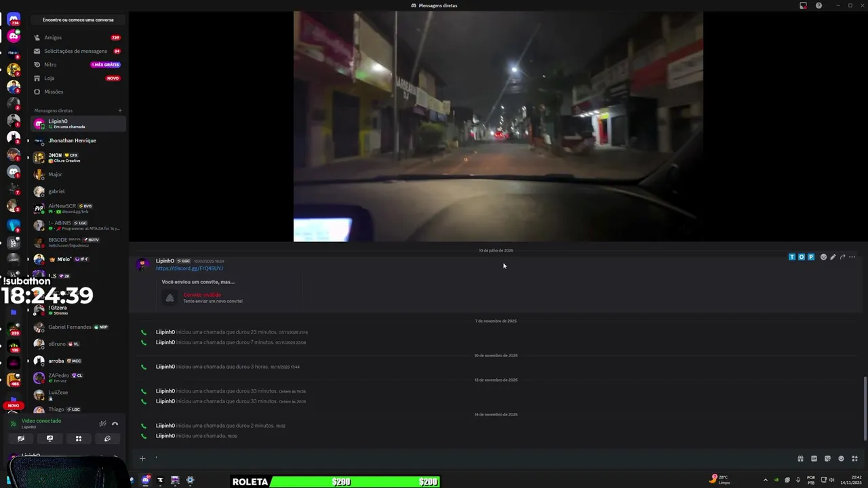868x488 pixels.
Task: Click Liipinh0 username in invite message
Action: click(x=165, y=261)
